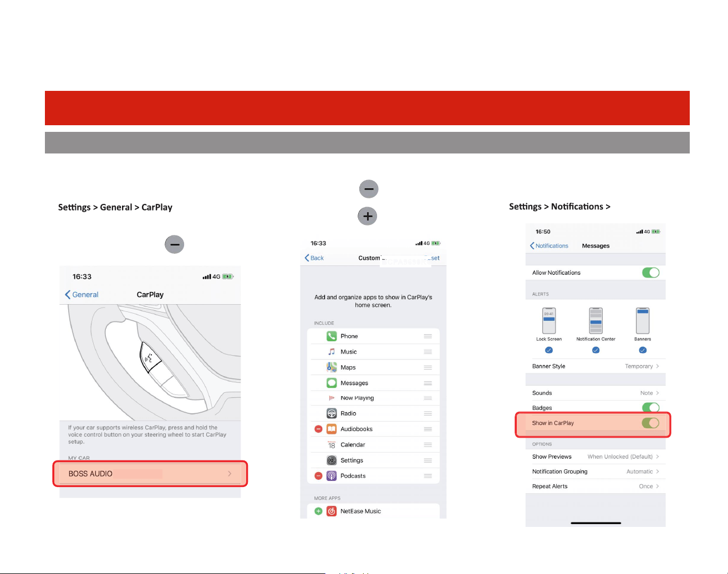Image resolution: width=728 pixels, height=574 pixels.
Task: Grab the reorder handle on Music row
Action: (x=427, y=352)
